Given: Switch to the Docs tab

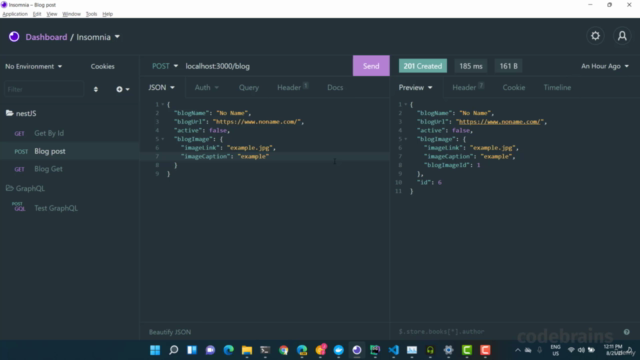Looking at the screenshot, I should [x=335, y=87].
